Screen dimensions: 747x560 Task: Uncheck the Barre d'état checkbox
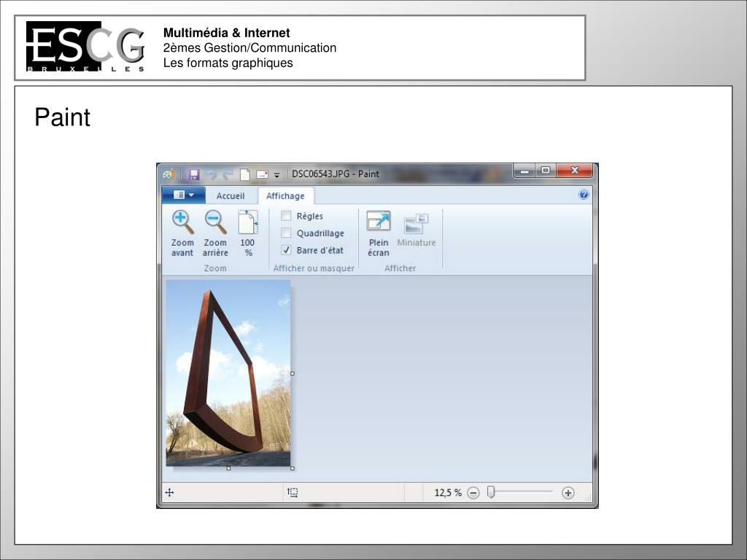[286, 250]
